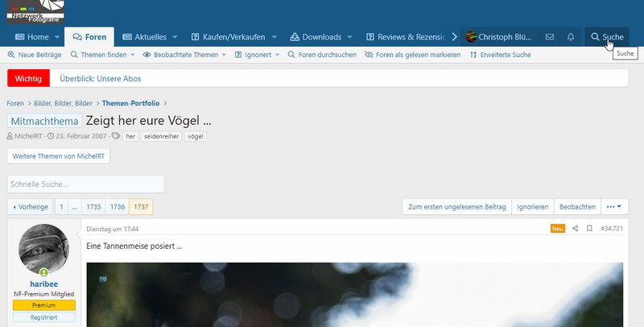Open Christoph Blü... account menu

[x=498, y=37]
